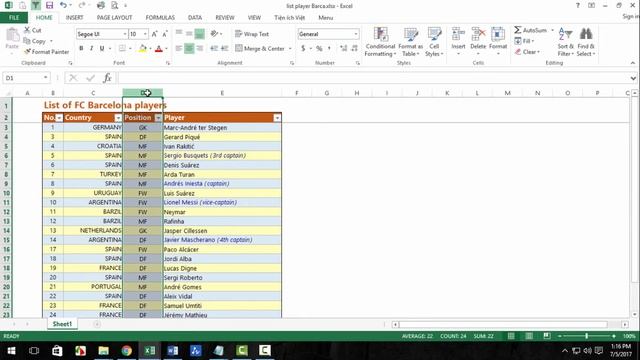Viewport: 640px width, 360px height.
Task: Open the Position column filter dropdown
Action: click(x=158, y=118)
